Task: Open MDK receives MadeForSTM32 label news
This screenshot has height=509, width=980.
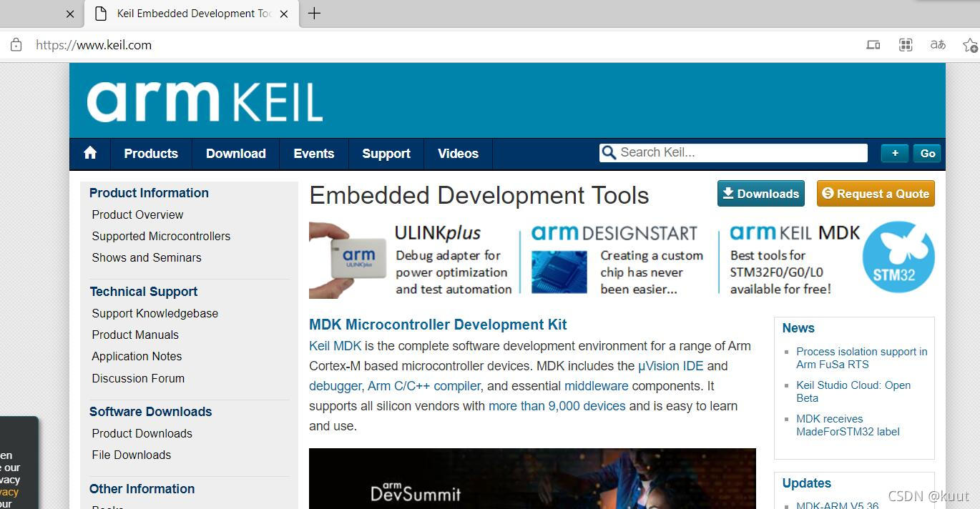Action: [x=848, y=425]
